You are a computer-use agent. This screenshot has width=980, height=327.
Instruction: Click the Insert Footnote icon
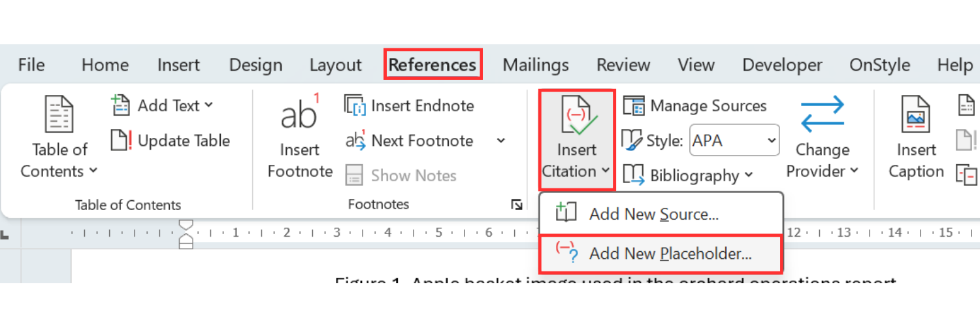[x=300, y=111]
